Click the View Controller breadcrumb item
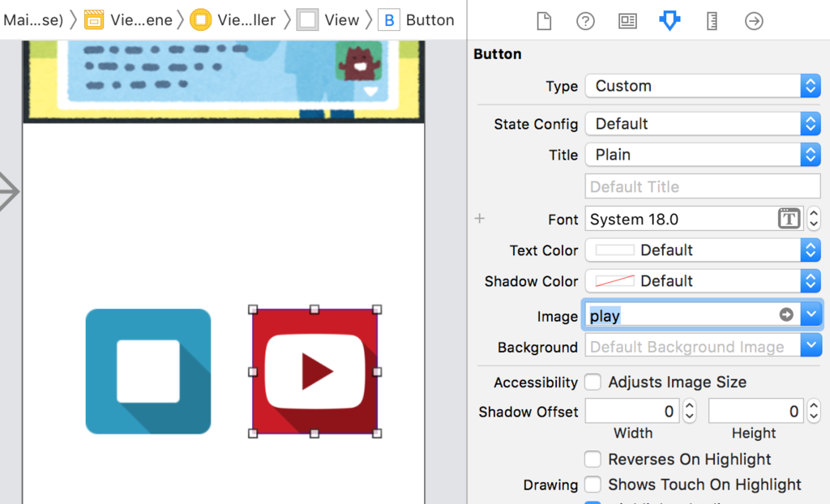 point(233,20)
